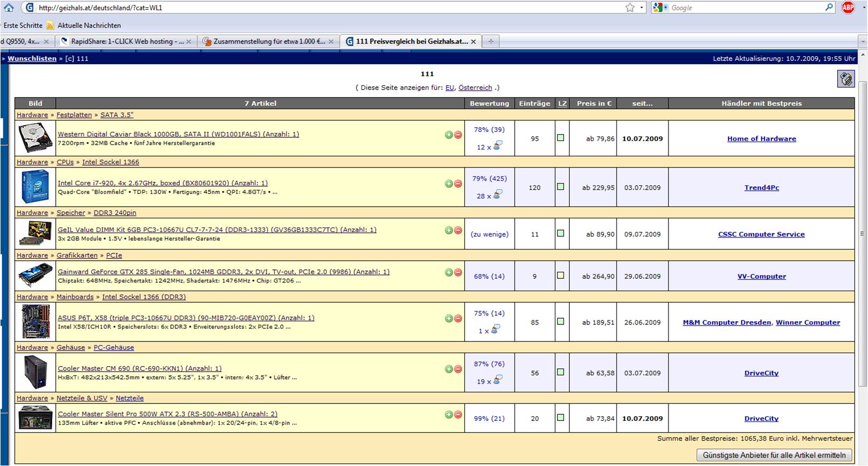
Task: Open the ASUS P6T mainboard thumbnail
Action: click(x=36, y=321)
